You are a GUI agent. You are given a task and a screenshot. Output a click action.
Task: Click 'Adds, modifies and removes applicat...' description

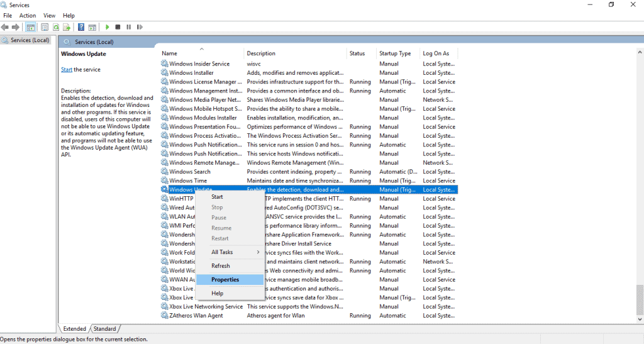click(295, 73)
